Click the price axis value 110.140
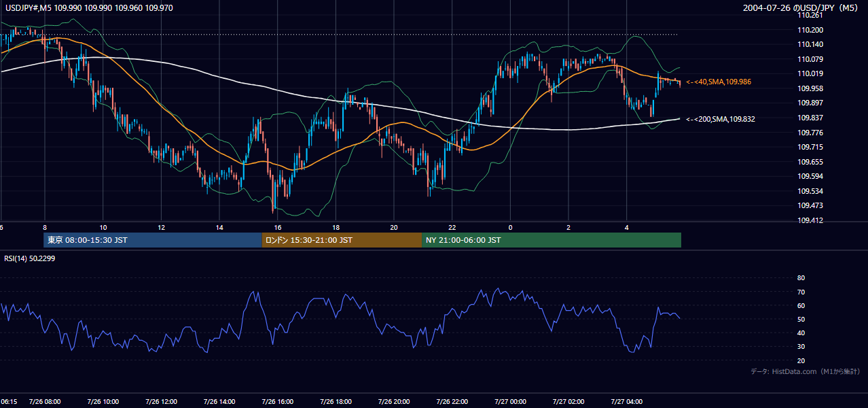 [810, 44]
